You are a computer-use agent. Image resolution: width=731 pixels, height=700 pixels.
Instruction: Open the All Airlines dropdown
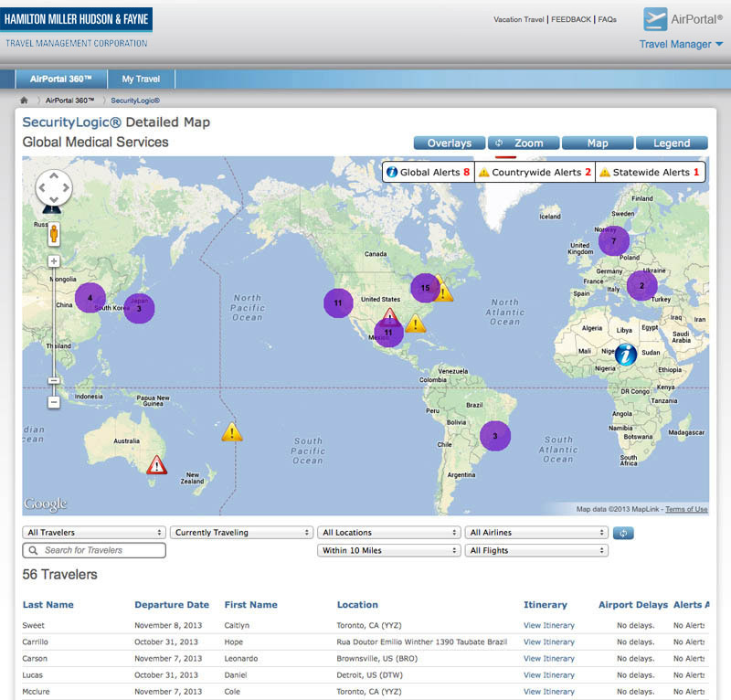(x=536, y=532)
